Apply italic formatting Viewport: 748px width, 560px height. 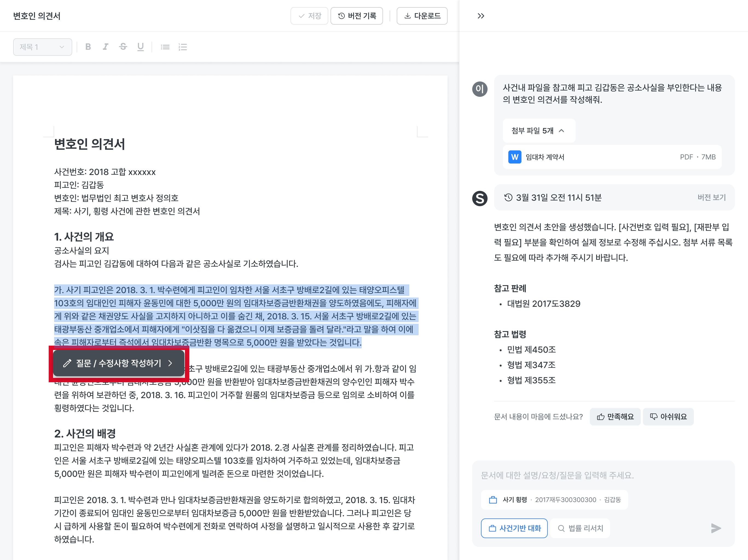106,47
